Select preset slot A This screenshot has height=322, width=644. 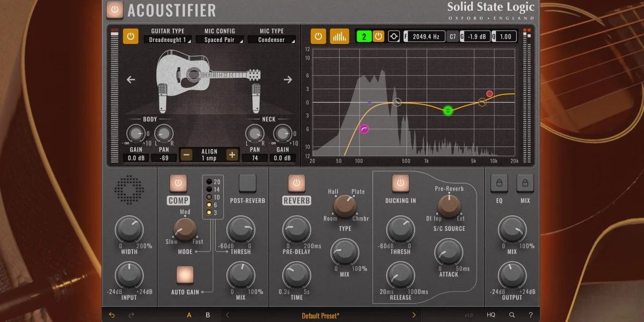[x=189, y=316]
